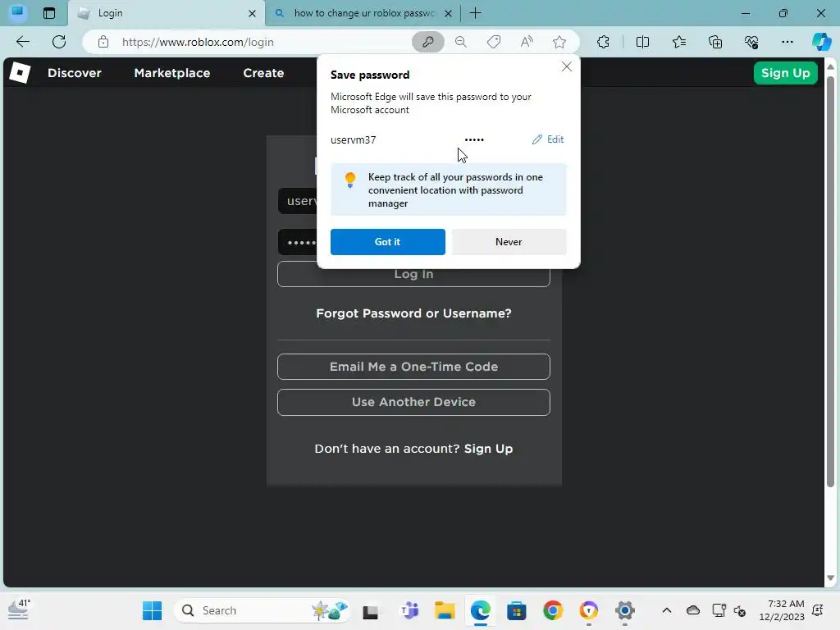
Task: Open Microsoft Teams from taskbar
Action: pyautogui.click(x=409, y=610)
